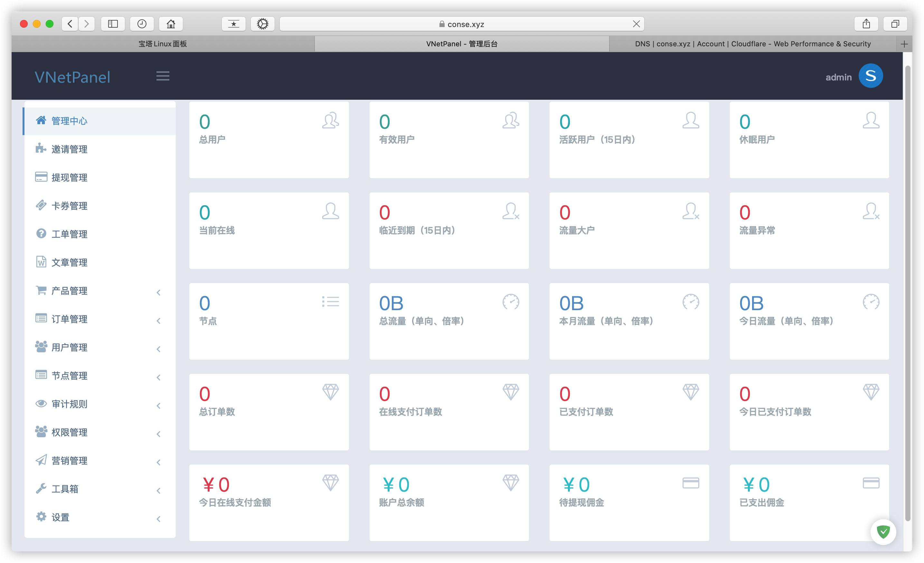Click the wrench icon beside 工具箱
924x563 pixels.
[x=41, y=488]
